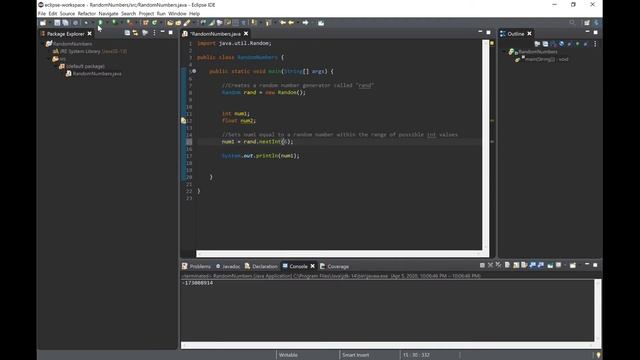This screenshot has width=640, height=360.
Task: Click the warning marker on line 12
Action: [183, 121]
